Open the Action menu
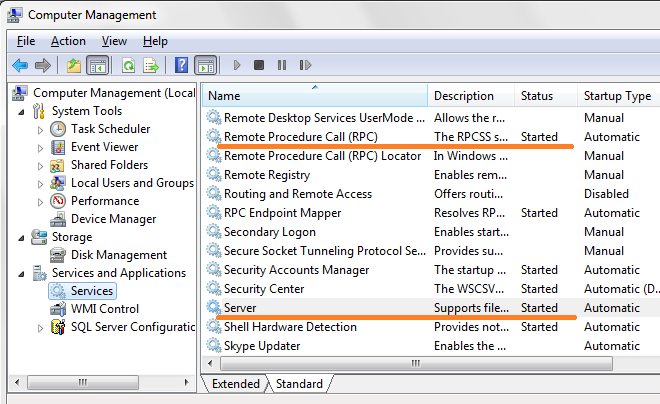 coord(68,41)
